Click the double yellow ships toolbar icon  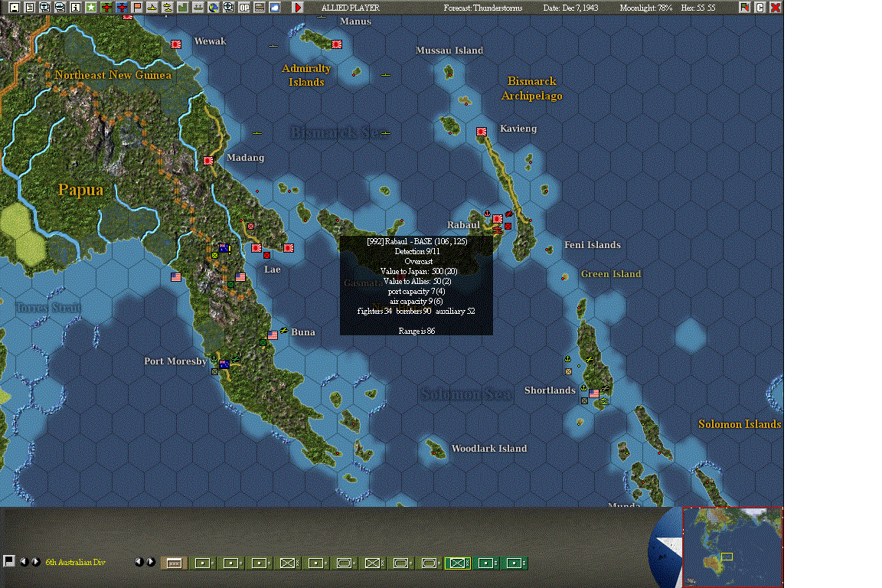pos(167,8)
